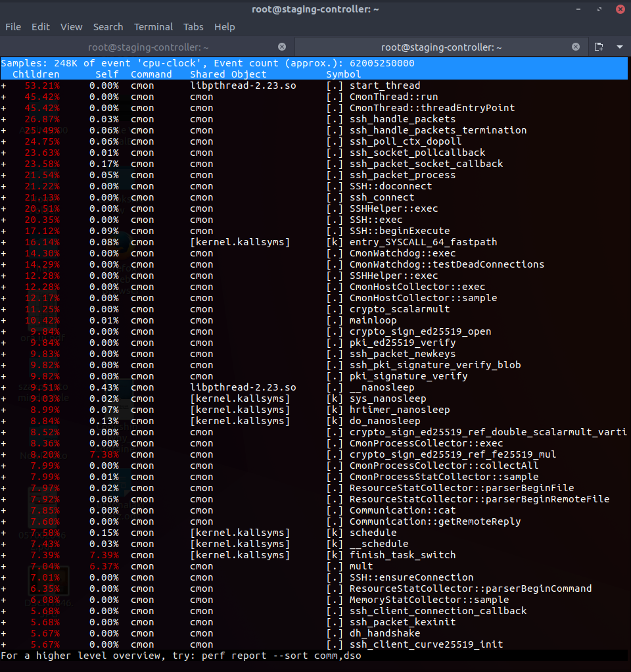Select the CmonHostCollector::sample symbol
The height and width of the screenshot is (672, 631).
click(423, 298)
